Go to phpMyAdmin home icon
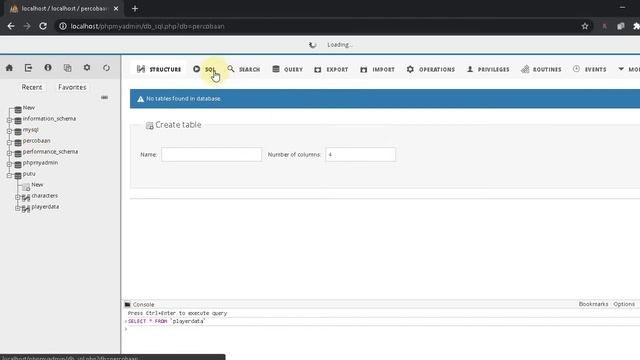The image size is (640, 360). point(9,68)
